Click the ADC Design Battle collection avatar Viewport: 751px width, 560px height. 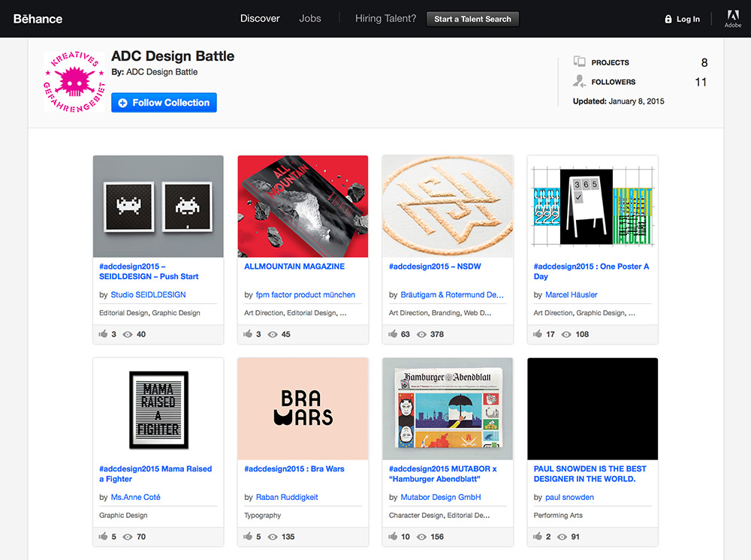coord(74,82)
